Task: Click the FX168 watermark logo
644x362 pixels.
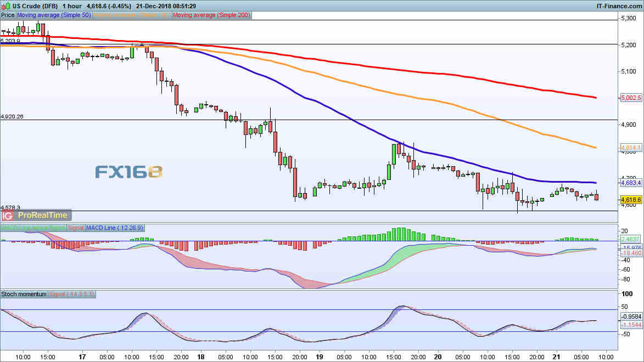Action: [128, 172]
